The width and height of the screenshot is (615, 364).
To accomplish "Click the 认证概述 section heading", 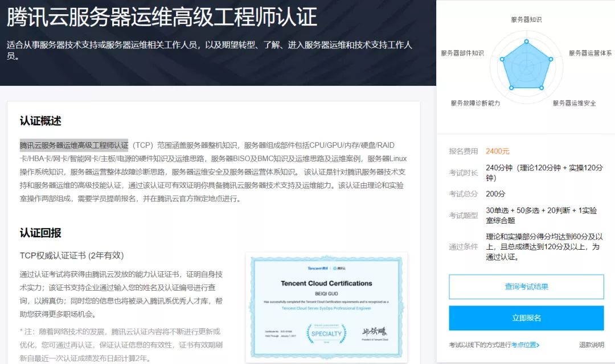I will point(40,121).
